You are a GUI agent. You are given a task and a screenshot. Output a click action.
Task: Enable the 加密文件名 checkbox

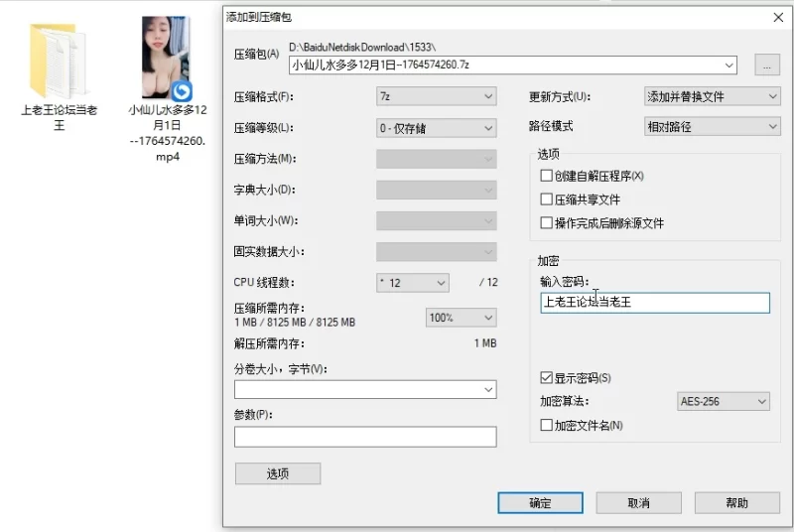pyautogui.click(x=546, y=426)
